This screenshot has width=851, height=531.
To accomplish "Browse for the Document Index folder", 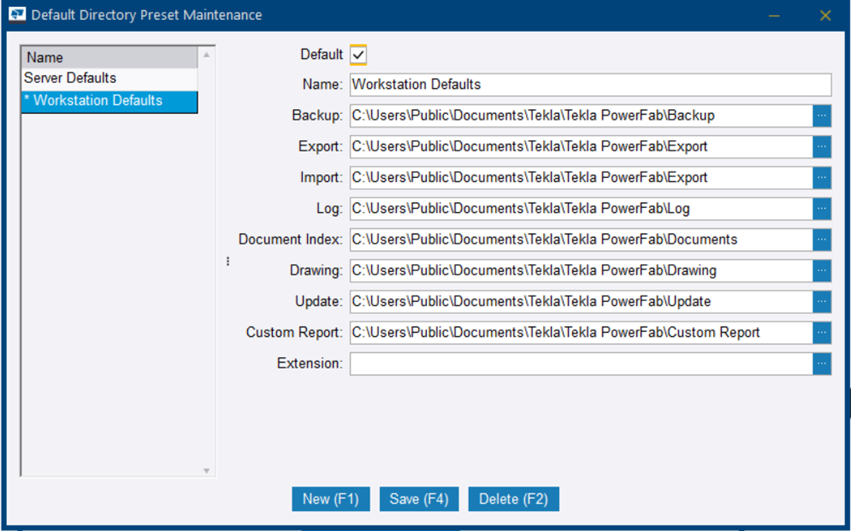I will click(822, 240).
